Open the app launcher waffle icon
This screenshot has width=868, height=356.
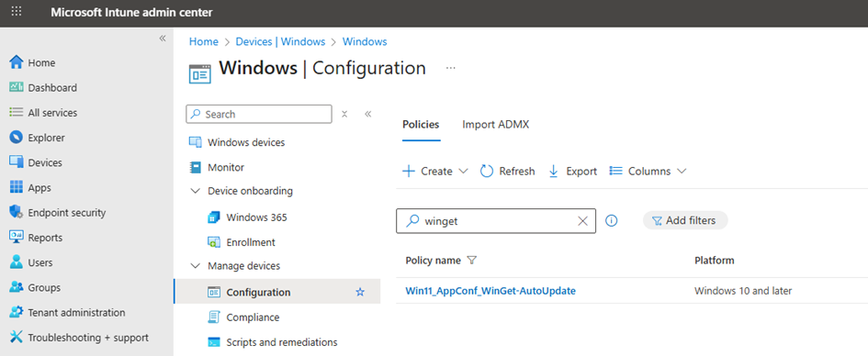17,11
